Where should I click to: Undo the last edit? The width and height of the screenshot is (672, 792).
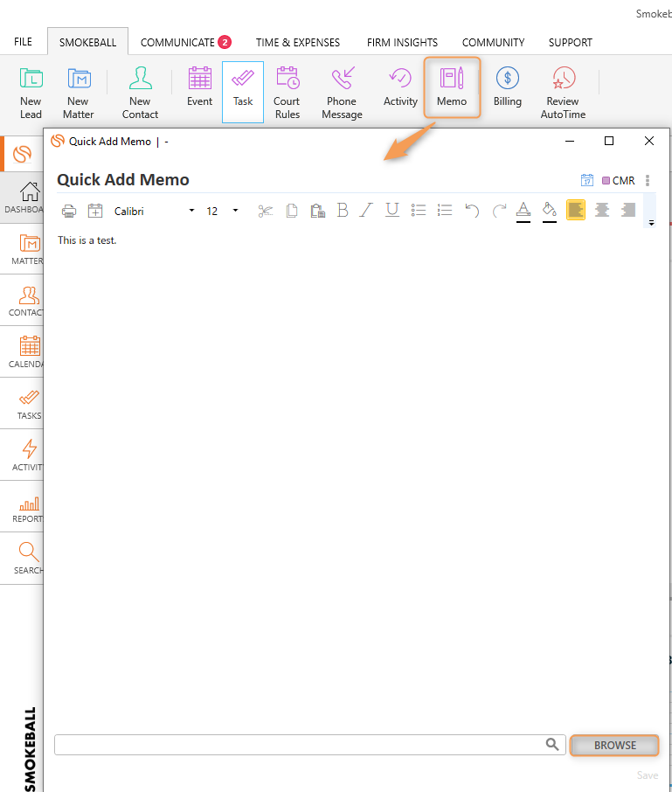point(472,211)
